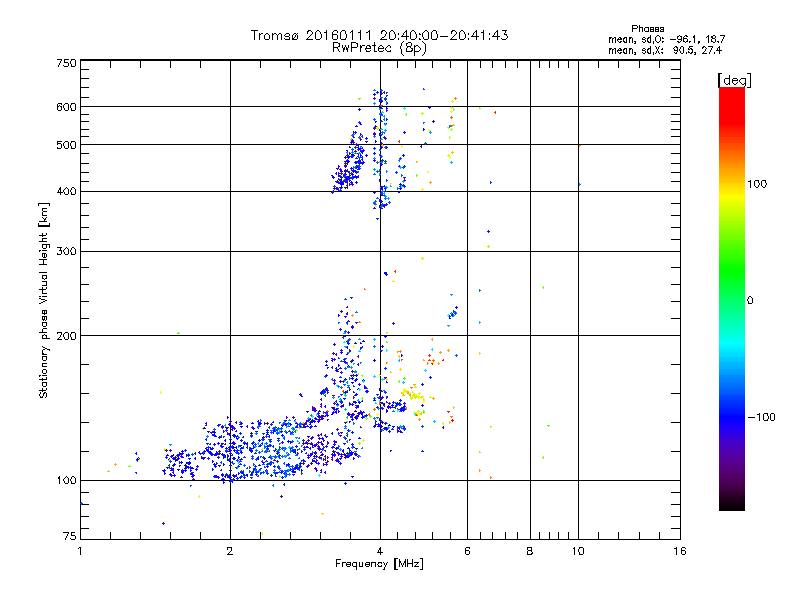
Task: Click the frequency axis tick label "6"
Action: pyautogui.click(x=467, y=551)
